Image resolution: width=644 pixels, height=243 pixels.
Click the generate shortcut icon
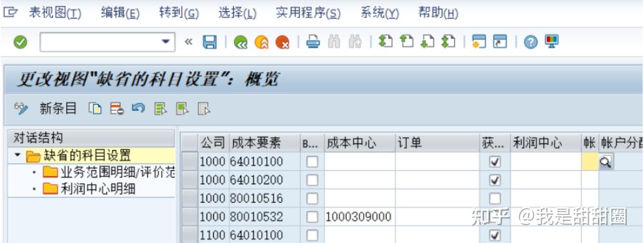point(500,42)
